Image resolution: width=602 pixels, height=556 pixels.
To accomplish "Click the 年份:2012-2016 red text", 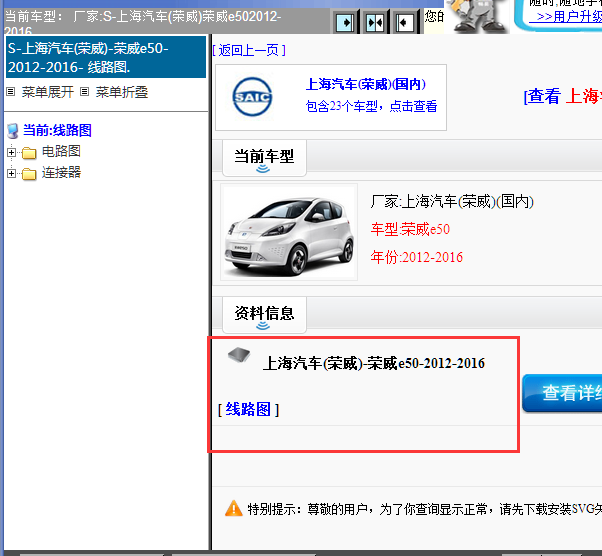I will click(x=417, y=257).
